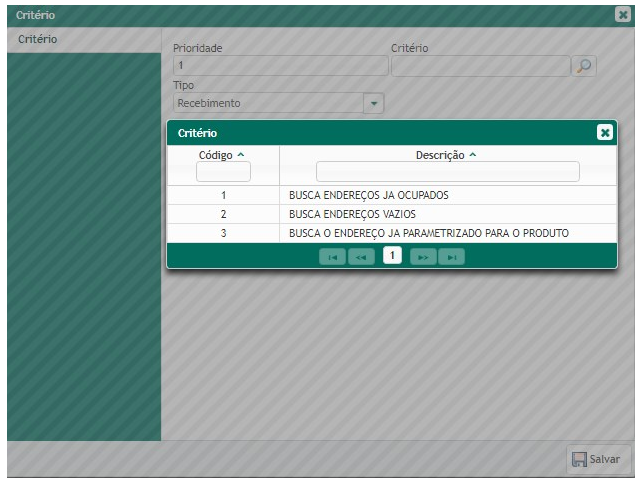The width and height of the screenshot is (636, 479).
Task: Sort by Descrição column arrow
Action: pyautogui.click(x=473, y=155)
